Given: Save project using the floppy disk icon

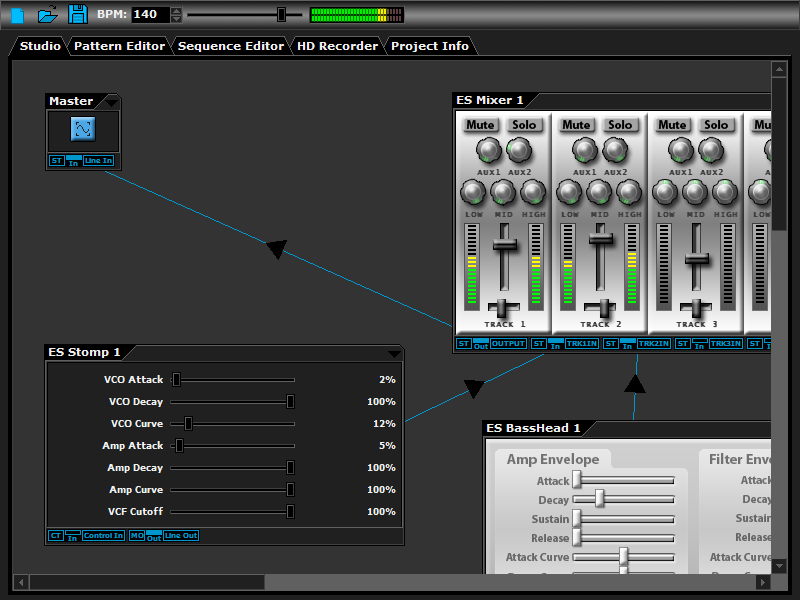Looking at the screenshot, I should point(77,14).
